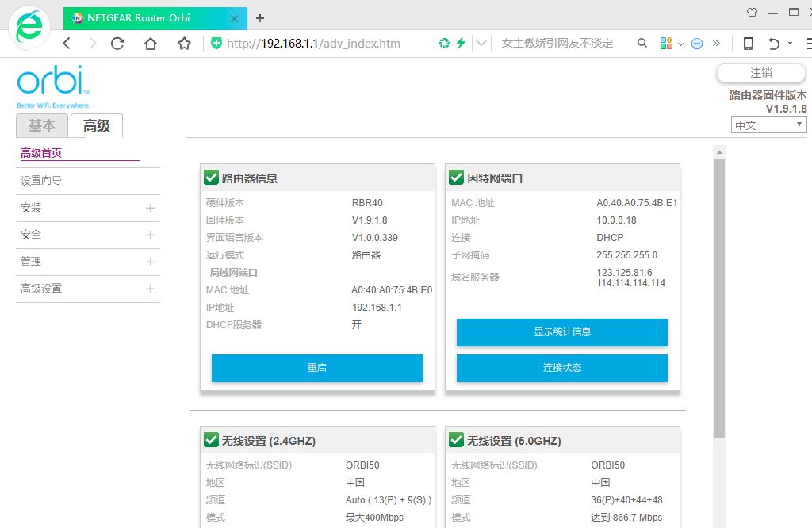The width and height of the screenshot is (812, 528).
Task: Click 高级设置 in the sidebar menu
Action: (41, 289)
